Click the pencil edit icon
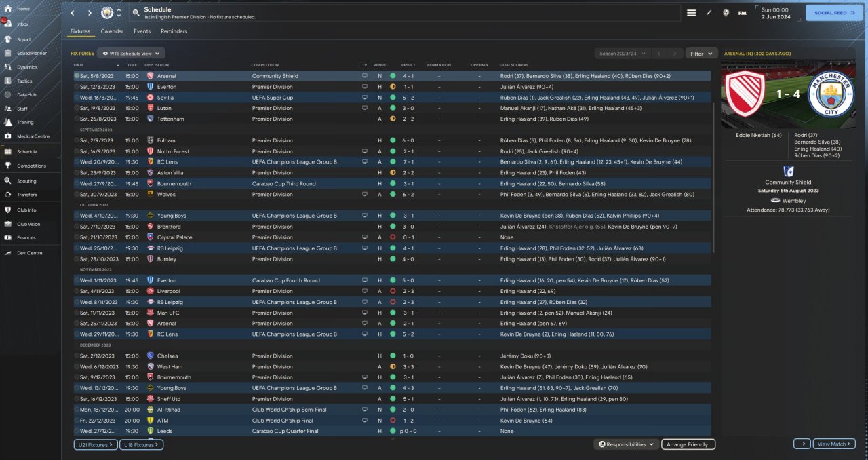This screenshot has height=460, width=868. [709, 13]
